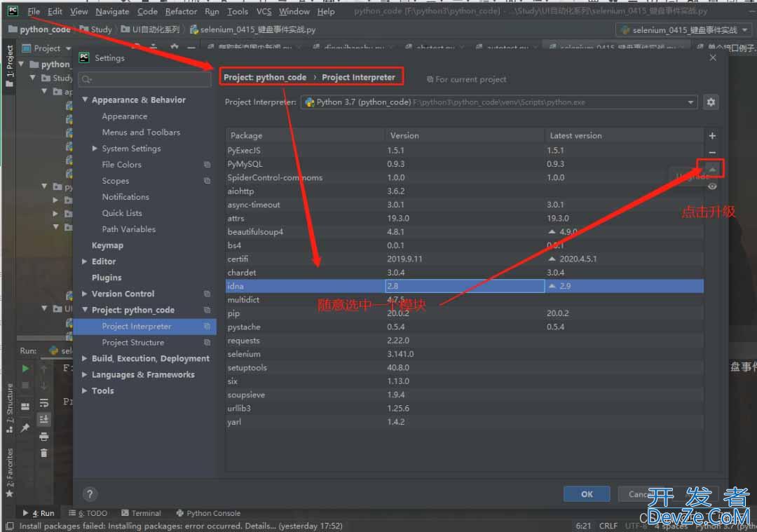Screen dimensions: 757x532
Task: Click copy icon beside Scopes
Action: (x=207, y=181)
